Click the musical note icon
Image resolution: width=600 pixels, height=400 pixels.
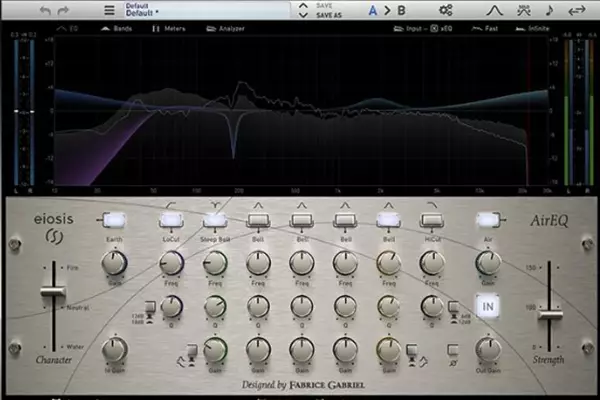pyautogui.click(x=549, y=10)
